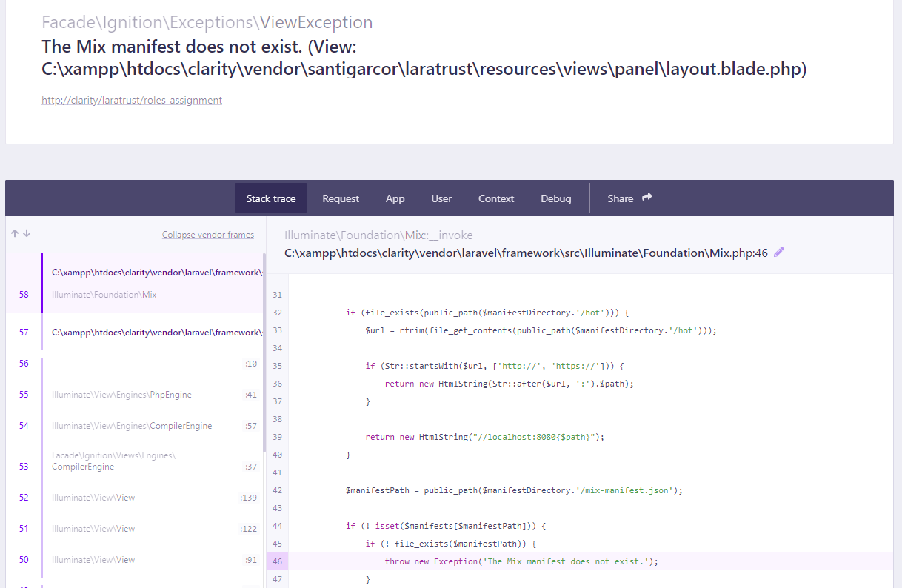The height and width of the screenshot is (588, 902).
Task: View the Context tab
Action: tap(495, 198)
